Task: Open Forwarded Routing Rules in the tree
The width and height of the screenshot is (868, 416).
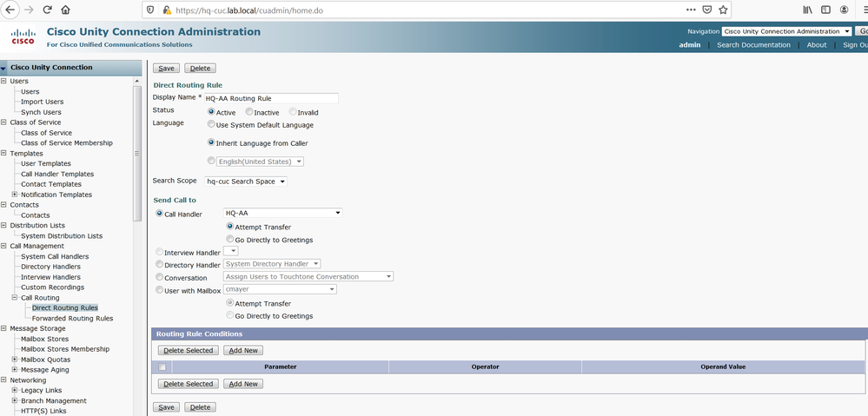Action: point(72,319)
